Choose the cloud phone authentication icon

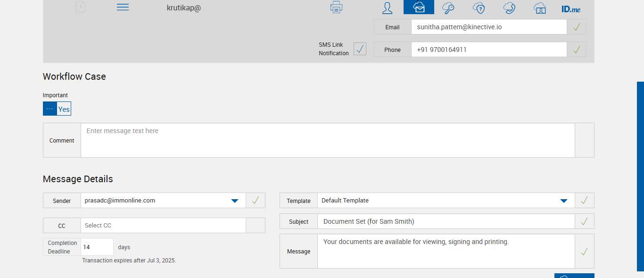click(x=509, y=8)
